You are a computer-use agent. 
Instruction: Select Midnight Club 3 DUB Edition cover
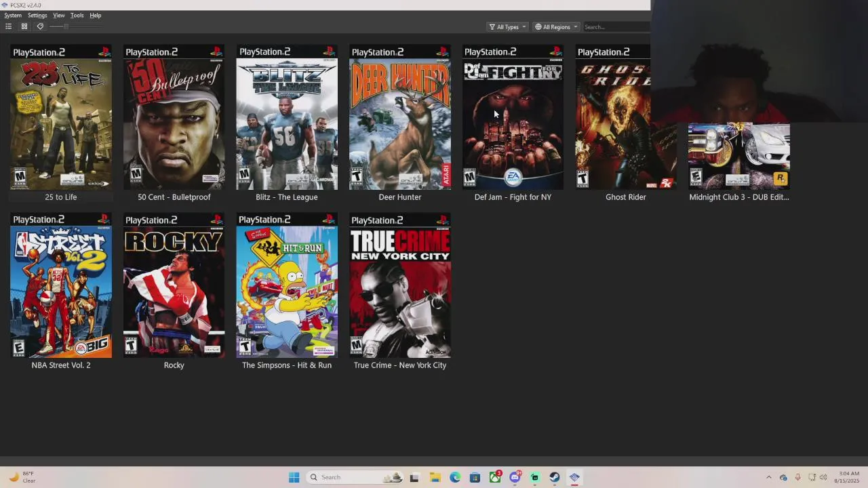point(739,156)
